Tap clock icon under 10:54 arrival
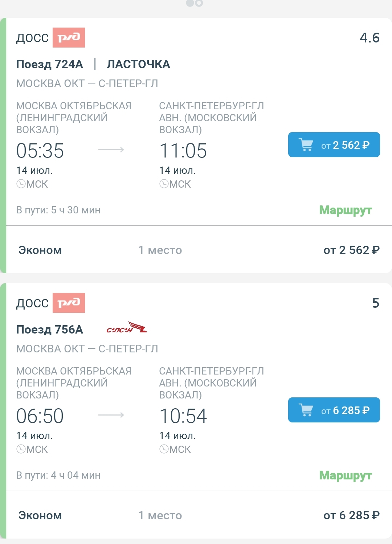Viewport: 392px width, 544px height. pos(164,449)
